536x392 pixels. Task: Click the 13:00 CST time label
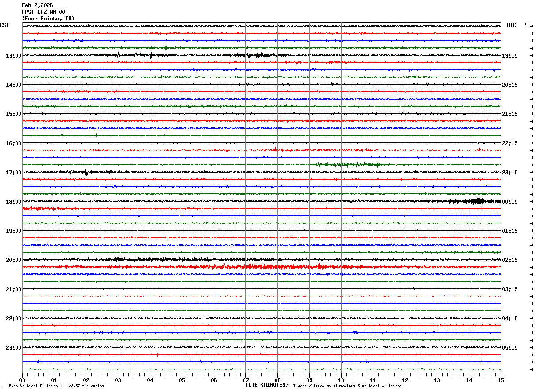click(x=13, y=56)
